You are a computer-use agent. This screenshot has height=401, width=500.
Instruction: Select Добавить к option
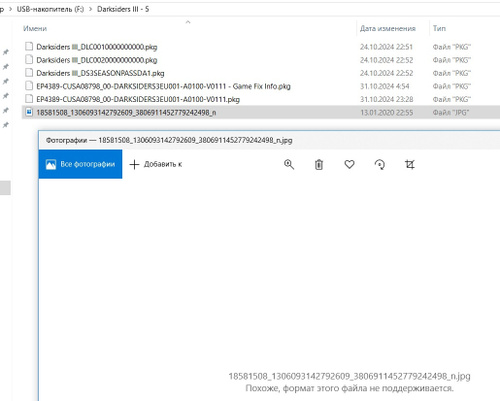[163, 164]
